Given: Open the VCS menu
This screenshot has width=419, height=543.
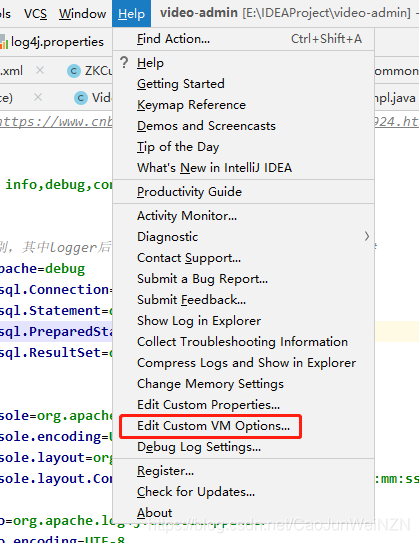Looking at the screenshot, I should click(35, 14).
